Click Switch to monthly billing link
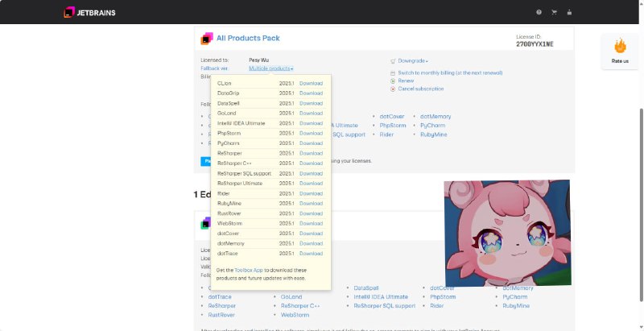 (x=450, y=72)
